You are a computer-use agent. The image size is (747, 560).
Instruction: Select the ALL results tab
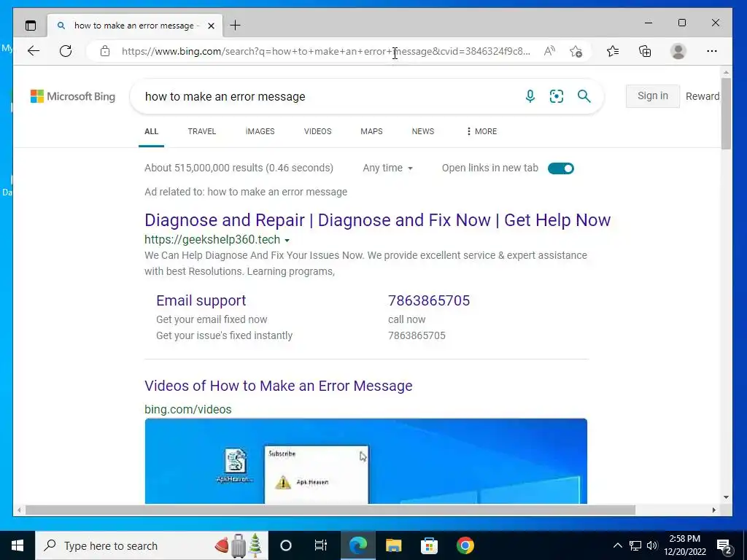point(151,131)
